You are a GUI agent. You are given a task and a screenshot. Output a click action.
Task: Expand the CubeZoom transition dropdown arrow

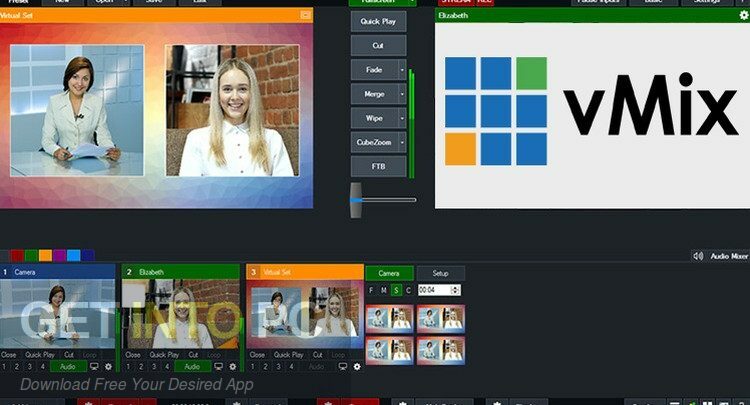(x=402, y=142)
